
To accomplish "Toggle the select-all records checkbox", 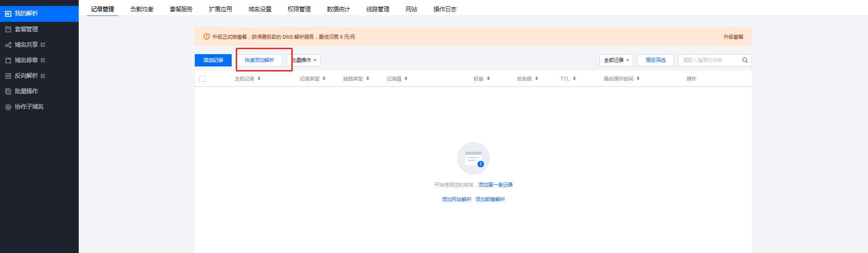I will click(202, 79).
